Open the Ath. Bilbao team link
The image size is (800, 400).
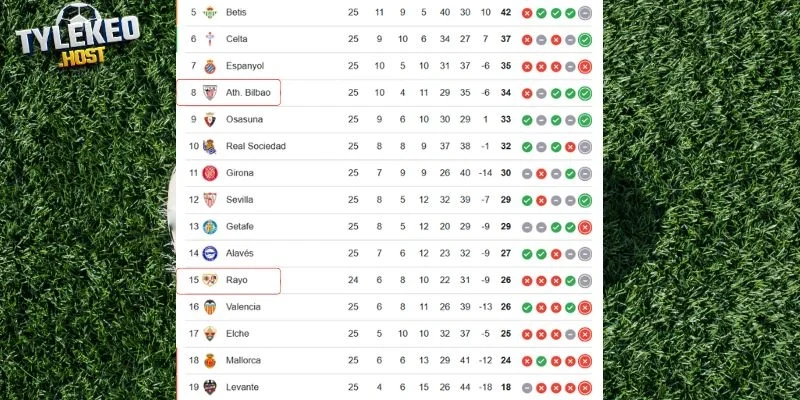tap(246, 93)
